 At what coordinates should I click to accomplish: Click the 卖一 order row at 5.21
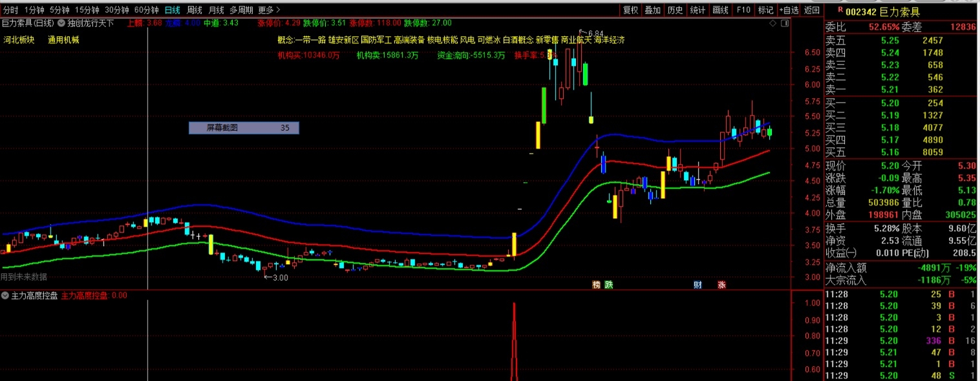[x=900, y=90]
